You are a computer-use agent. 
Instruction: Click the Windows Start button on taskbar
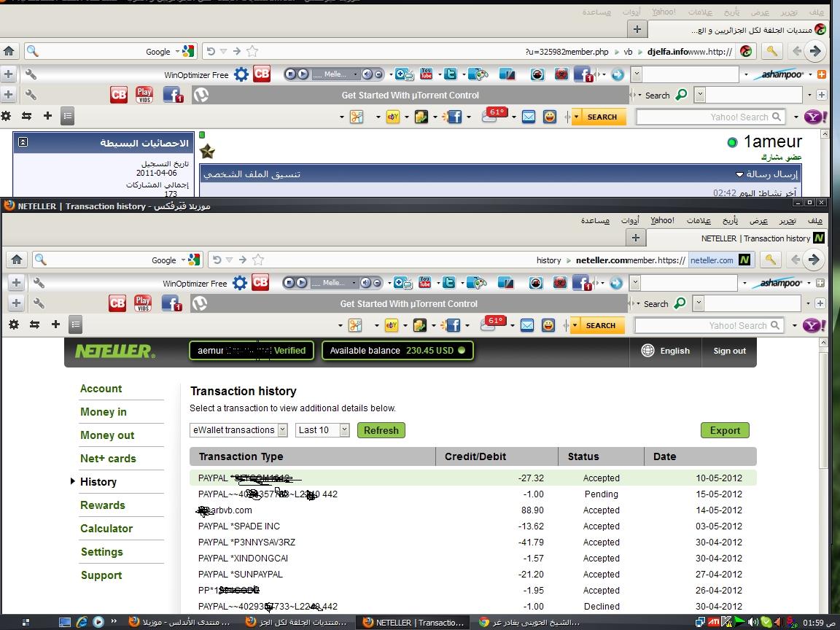[x=25, y=622]
